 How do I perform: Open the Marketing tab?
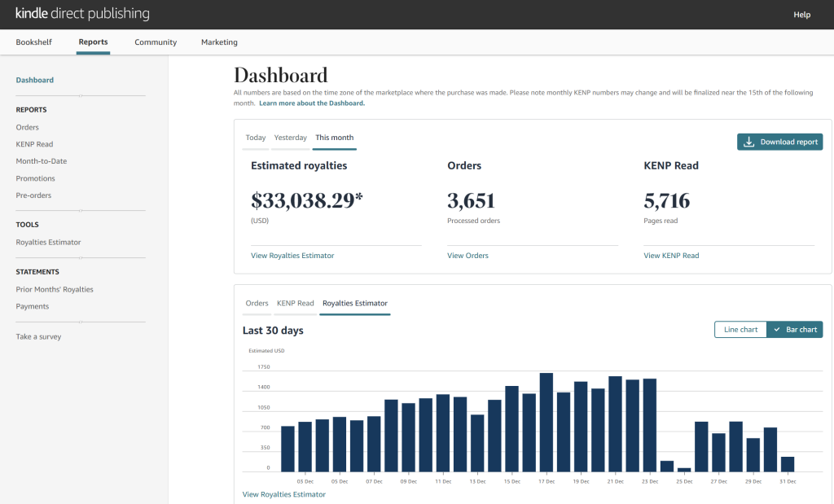tap(219, 42)
